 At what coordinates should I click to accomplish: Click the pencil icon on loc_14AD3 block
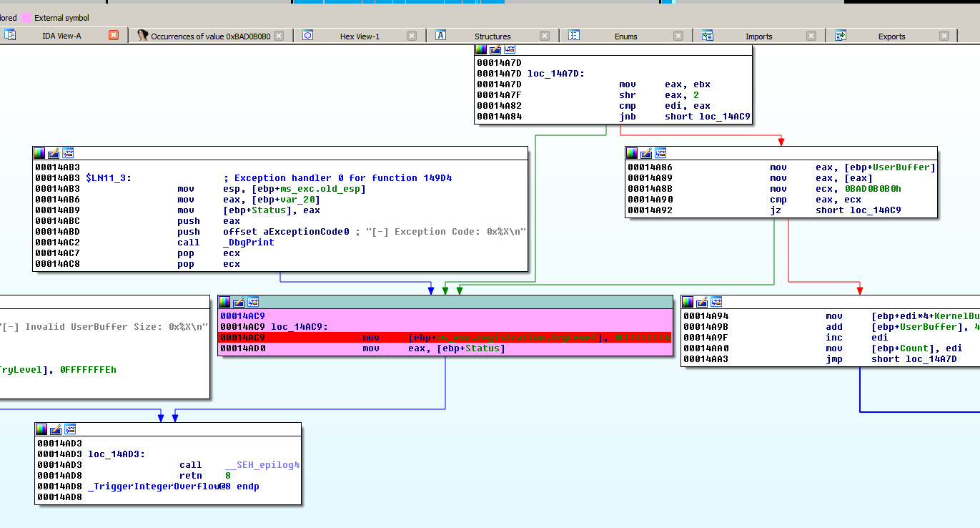point(56,429)
